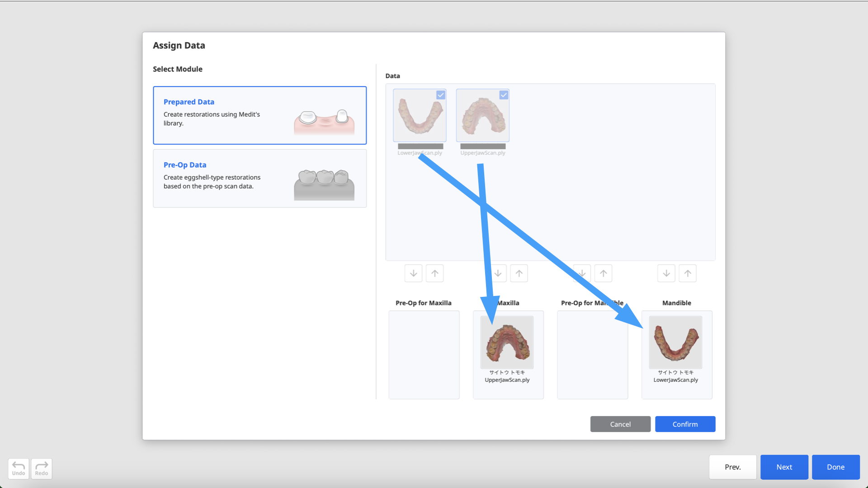
Task: Click the Confirm button
Action: tap(685, 424)
